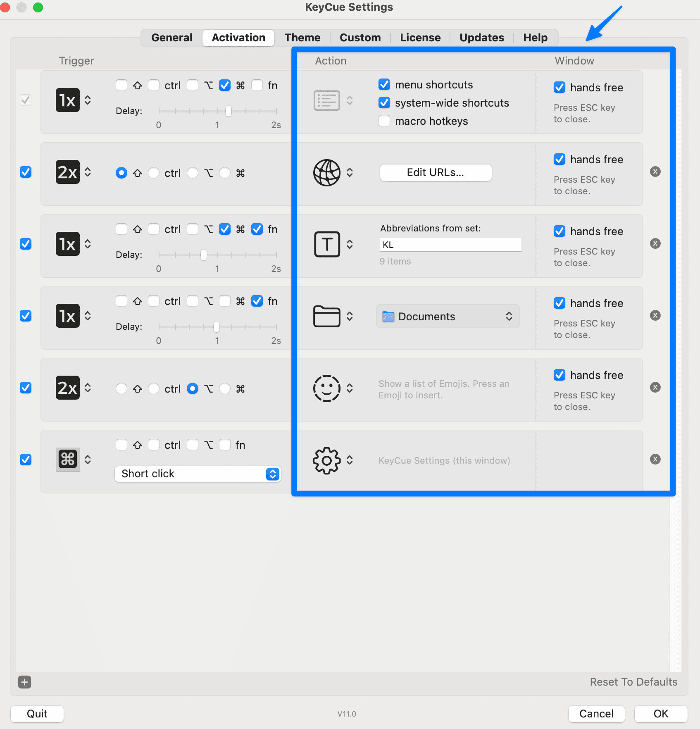The width and height of the screenshot is (700, 729).
Task: Switch to the General tab
Action: 172,38
